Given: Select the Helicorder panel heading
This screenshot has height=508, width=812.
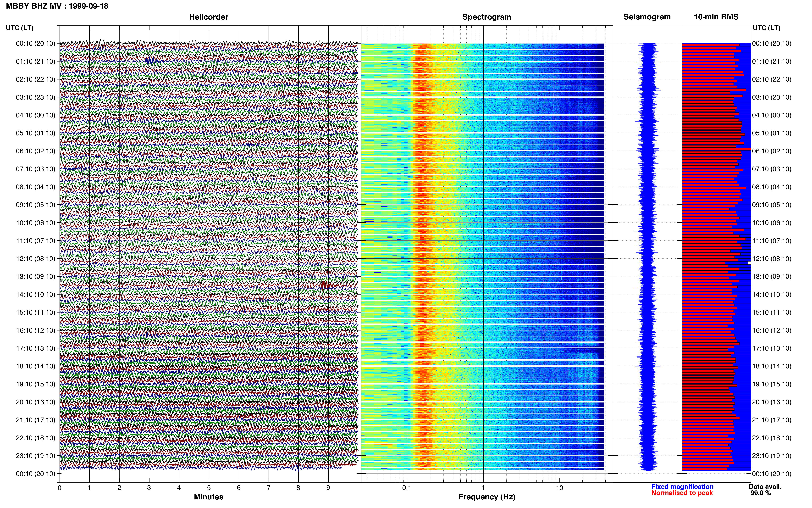Looking at the screenshot, I should click(x=209, y=17).
